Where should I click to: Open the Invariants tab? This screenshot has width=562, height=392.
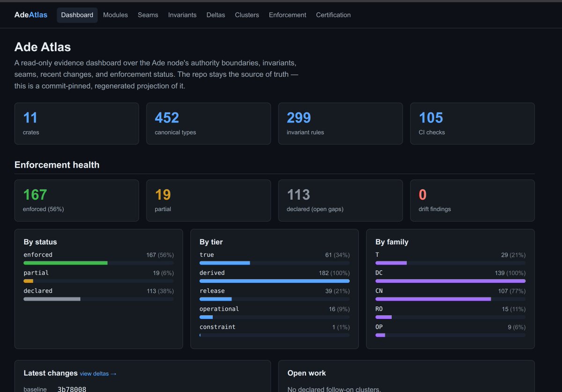182,15
